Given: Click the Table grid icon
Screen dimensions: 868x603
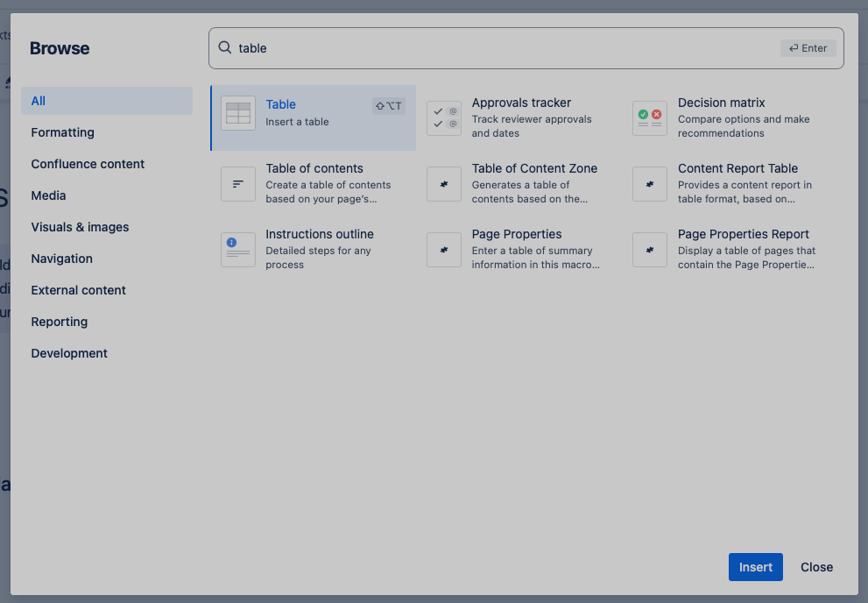Looking at the screenshot, I should pos(238,113).
